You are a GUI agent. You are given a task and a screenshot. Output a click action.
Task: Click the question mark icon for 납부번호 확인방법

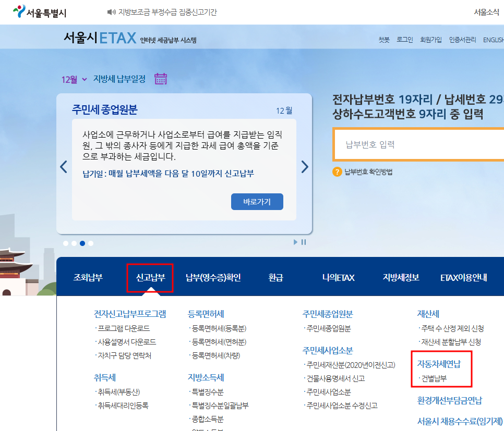(337, 172)
